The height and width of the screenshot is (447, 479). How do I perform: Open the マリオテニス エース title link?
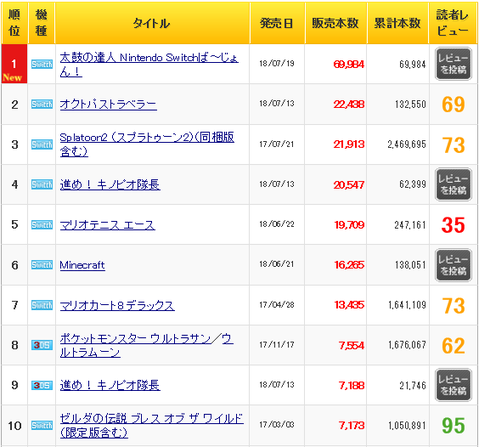(x=107, y=225)
